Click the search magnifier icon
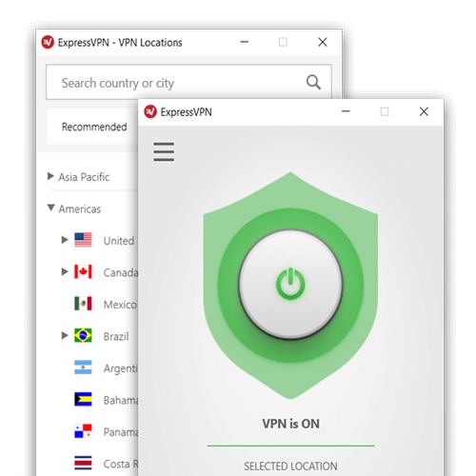 point(313,82)
